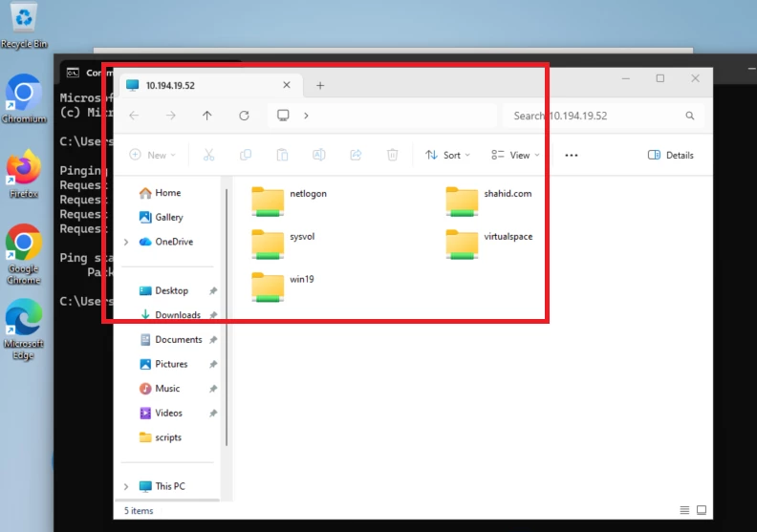Add a new Explorer tab
This screenshot has width=757, height=532.
(x=320, y=85)
